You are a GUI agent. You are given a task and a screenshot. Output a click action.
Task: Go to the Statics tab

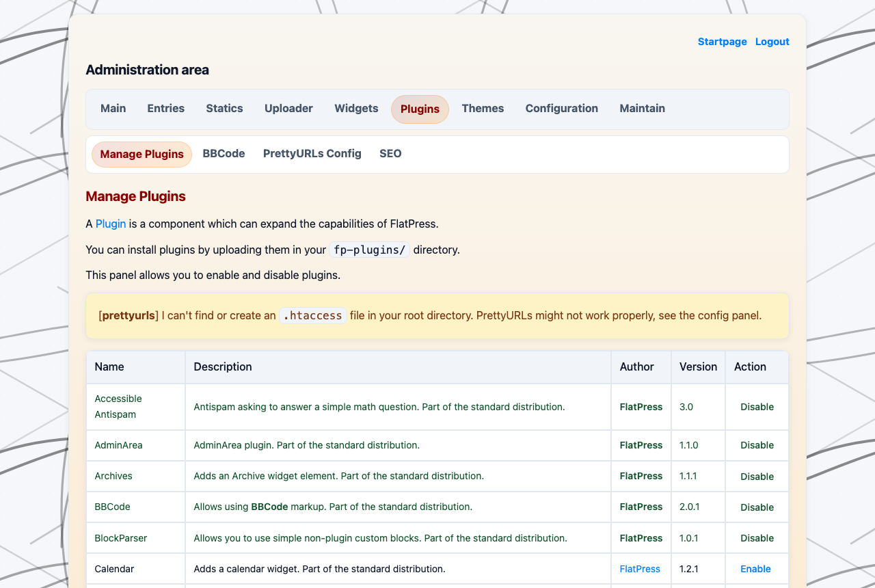point(225,109)
